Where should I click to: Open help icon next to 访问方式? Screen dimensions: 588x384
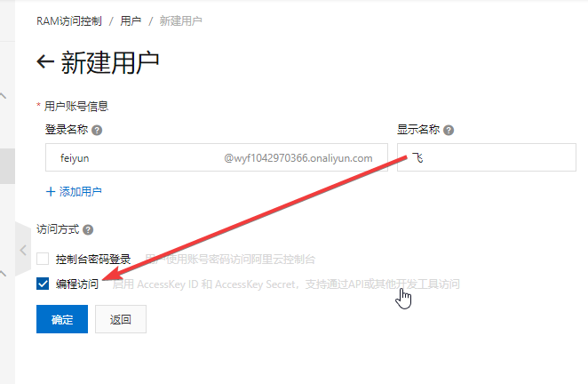click(x=88, y=229)
